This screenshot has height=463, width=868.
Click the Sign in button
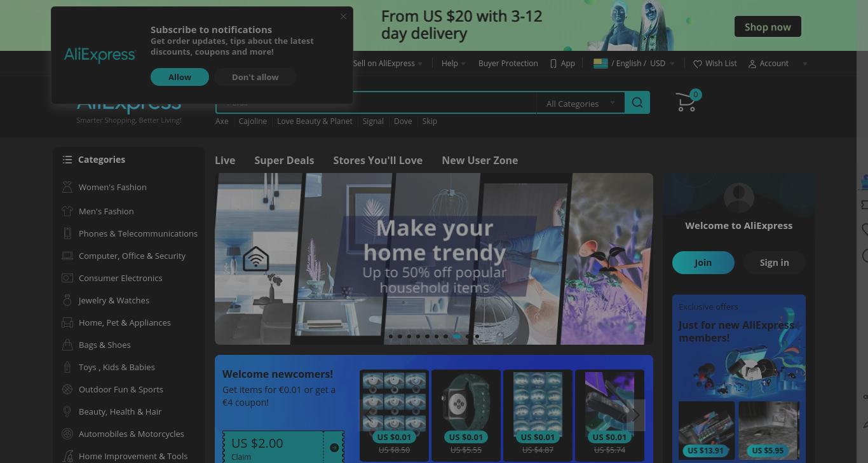click(x=774, y=263)
